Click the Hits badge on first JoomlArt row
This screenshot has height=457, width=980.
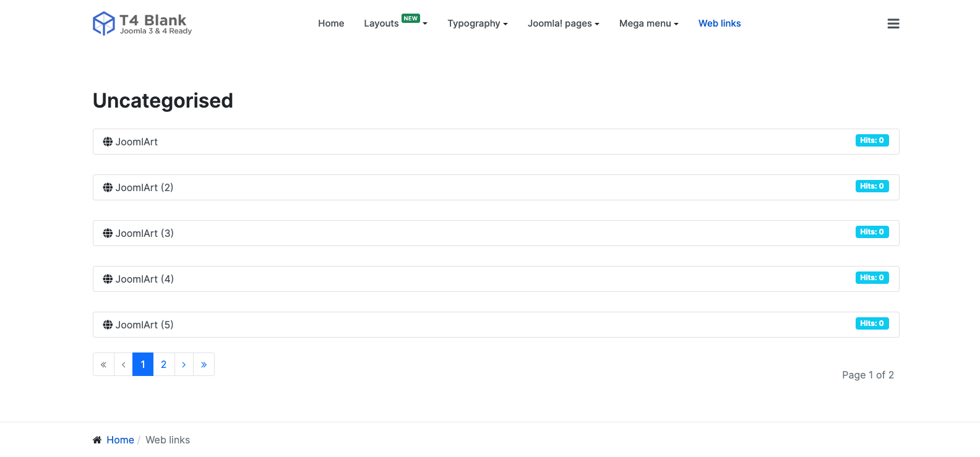[x=872, y=140]
